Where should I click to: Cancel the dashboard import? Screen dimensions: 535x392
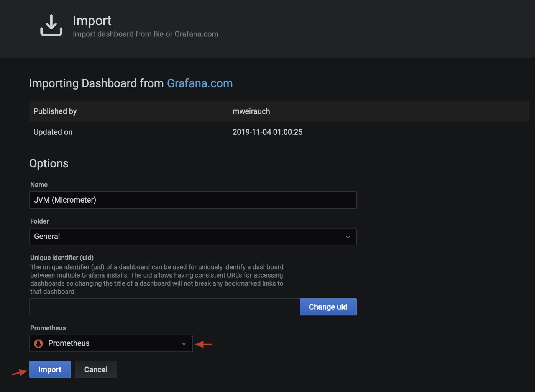pyautogui.click(x=96, y=369)
